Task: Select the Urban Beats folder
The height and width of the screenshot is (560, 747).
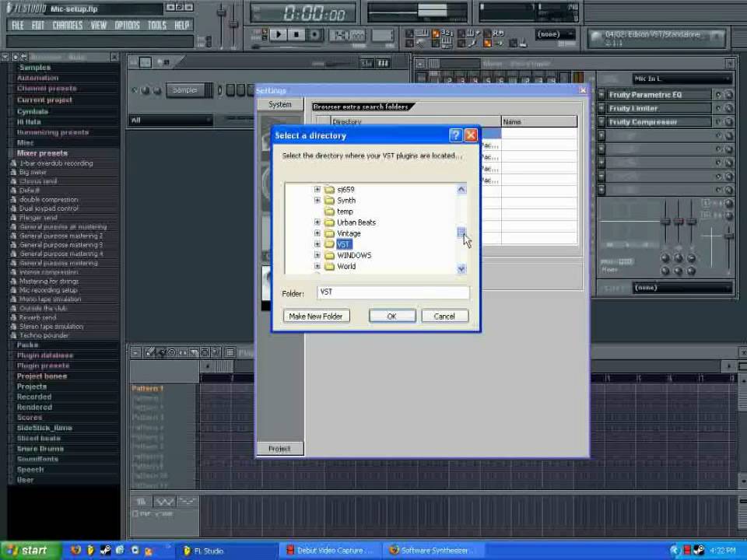Action: pyautogui.click(x=356, y=222)
